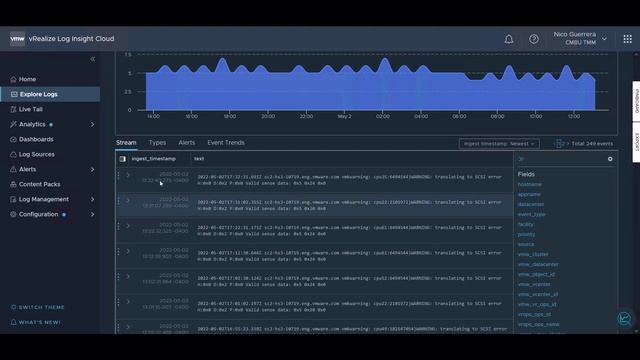Open the Nico Guerrera user menu
This screenshot has height=360, width=640.
click(580, 39)
